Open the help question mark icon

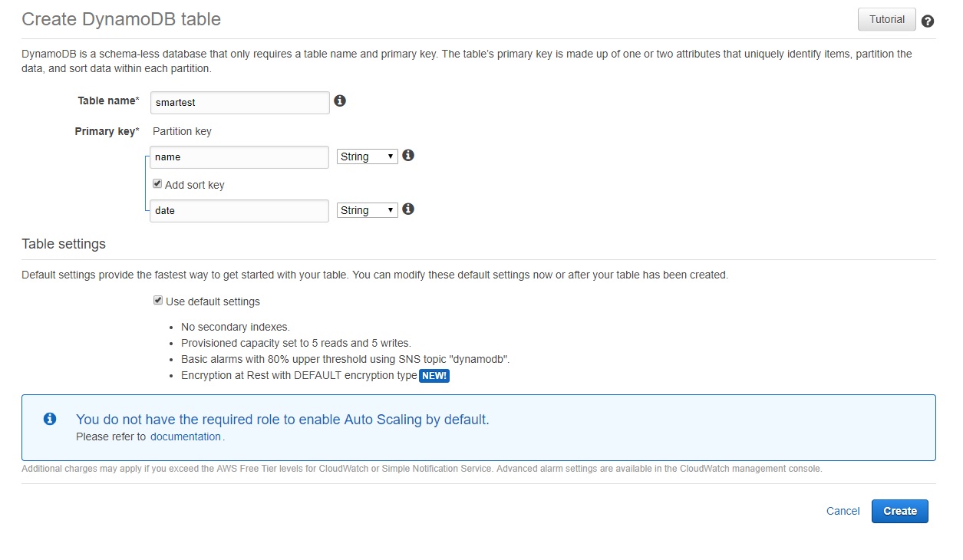click(927, 21)
